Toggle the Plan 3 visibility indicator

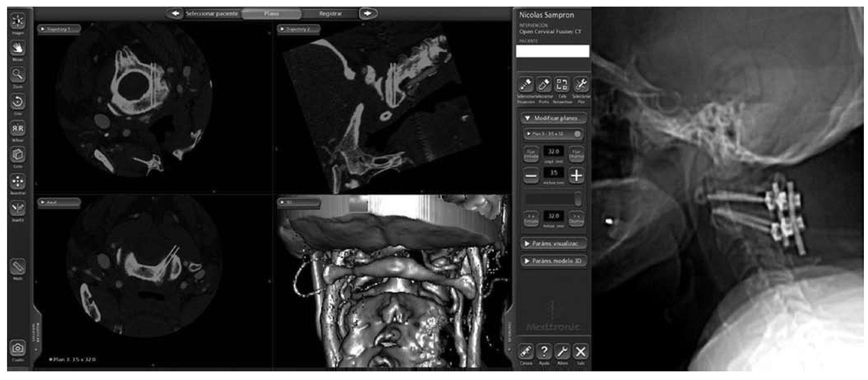tap(577, 134)
